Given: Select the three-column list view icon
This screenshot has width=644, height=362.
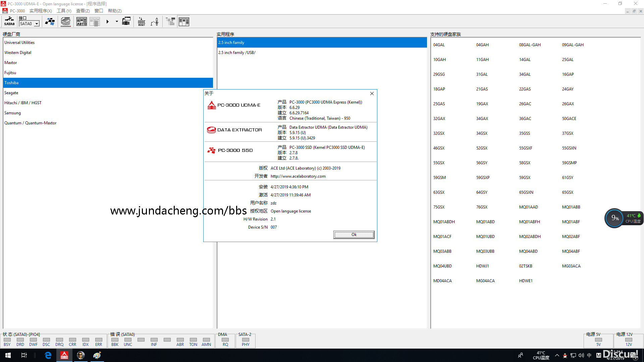Looking at the screenshot, I should click(x=184, y=22).
